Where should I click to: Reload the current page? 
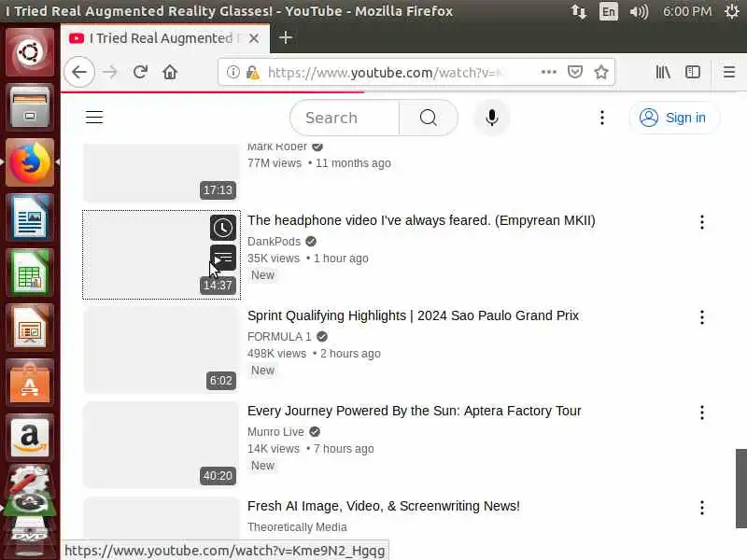pyautogui.click(x=140, y=73)
